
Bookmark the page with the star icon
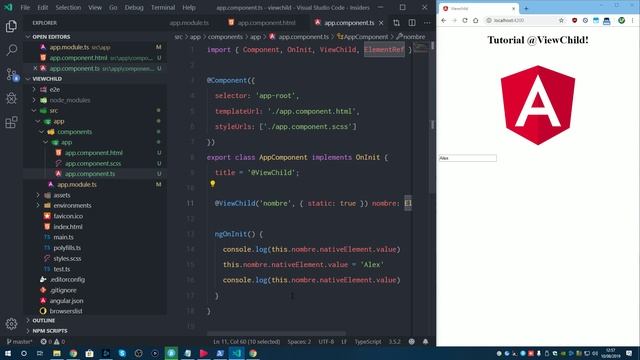point(561,20)
